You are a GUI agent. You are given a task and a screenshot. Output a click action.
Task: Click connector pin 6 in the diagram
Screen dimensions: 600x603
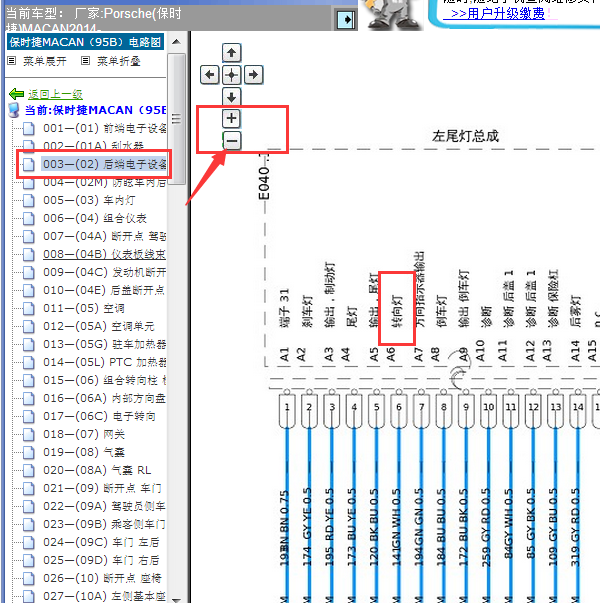click(x=399, y=410)
